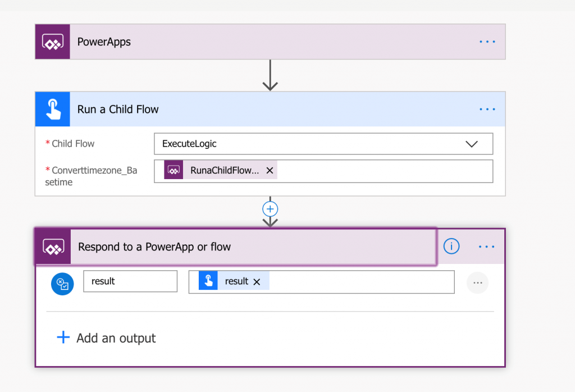
Task: Open the ellipsis menu on the Respond card
Action: pyautogui.click(x=486, y=246)
